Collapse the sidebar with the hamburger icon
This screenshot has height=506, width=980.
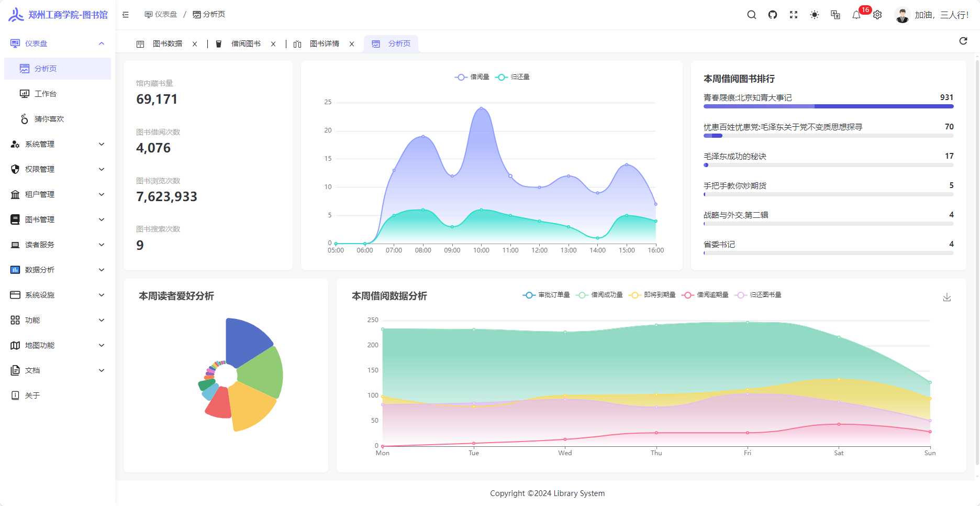click(x=126, y=15)
